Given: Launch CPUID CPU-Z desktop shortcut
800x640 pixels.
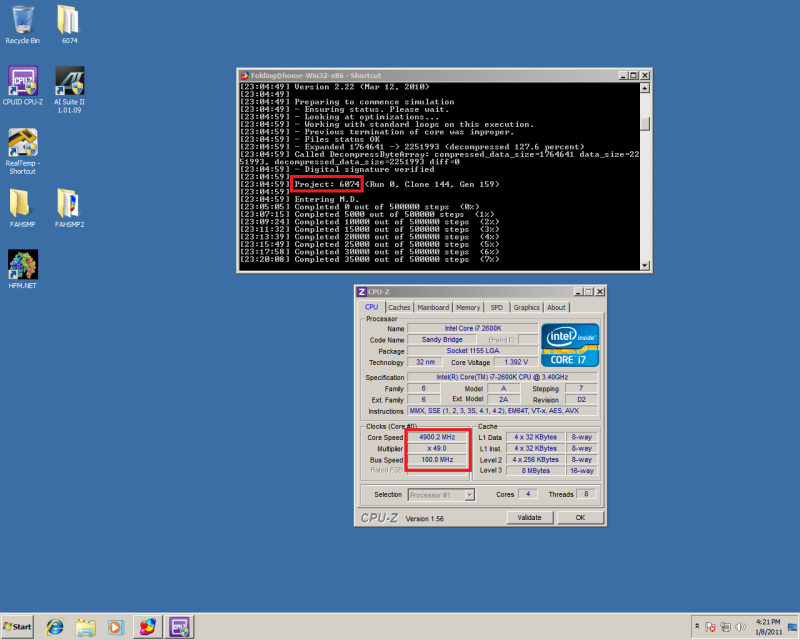Looking at the screenshot, I should pyautogui.click(x=22, y=86).
